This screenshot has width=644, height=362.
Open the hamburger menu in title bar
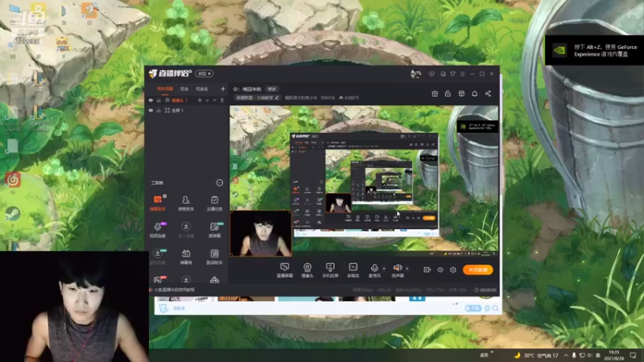coord(462,74)
